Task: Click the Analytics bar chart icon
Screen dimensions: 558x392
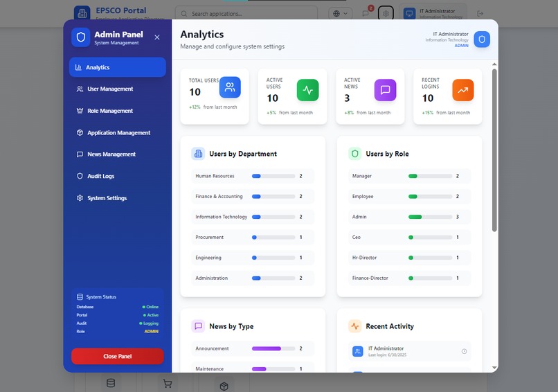Action: (x=78, y=67)
